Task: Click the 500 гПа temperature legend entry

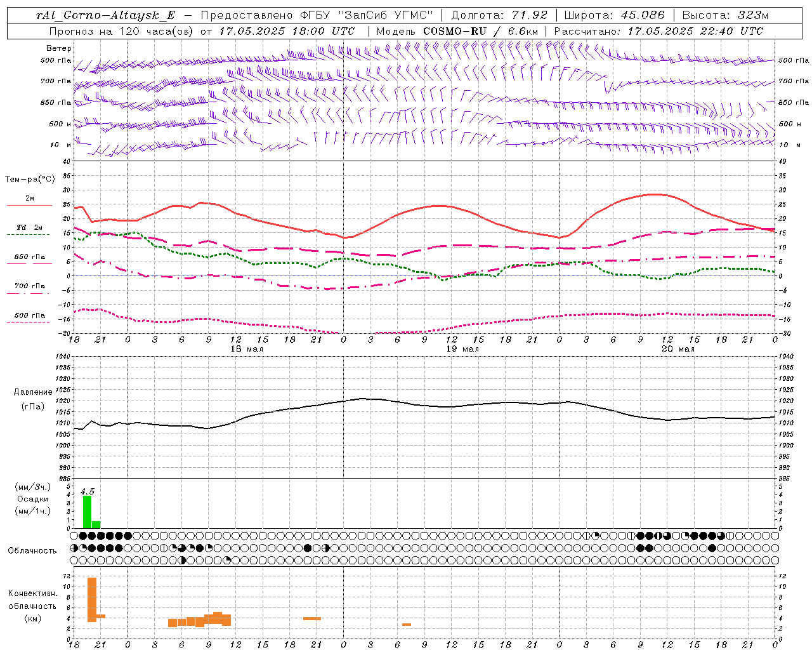Action: 30,315
